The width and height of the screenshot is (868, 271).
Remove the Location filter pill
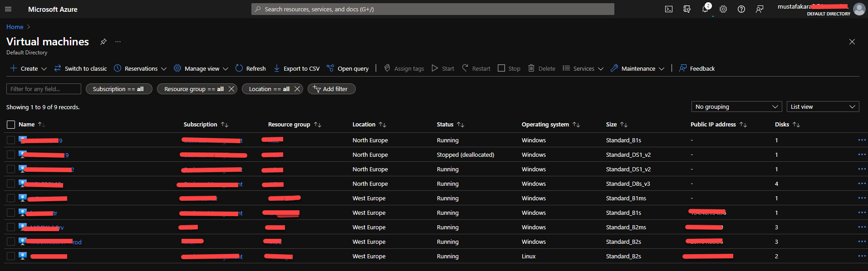tap(297, 89)
